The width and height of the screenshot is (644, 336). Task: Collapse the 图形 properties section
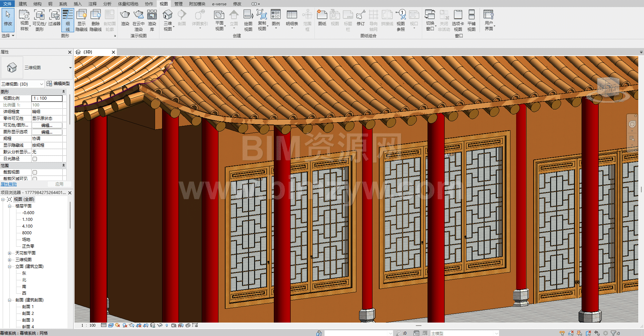(63, 92)
